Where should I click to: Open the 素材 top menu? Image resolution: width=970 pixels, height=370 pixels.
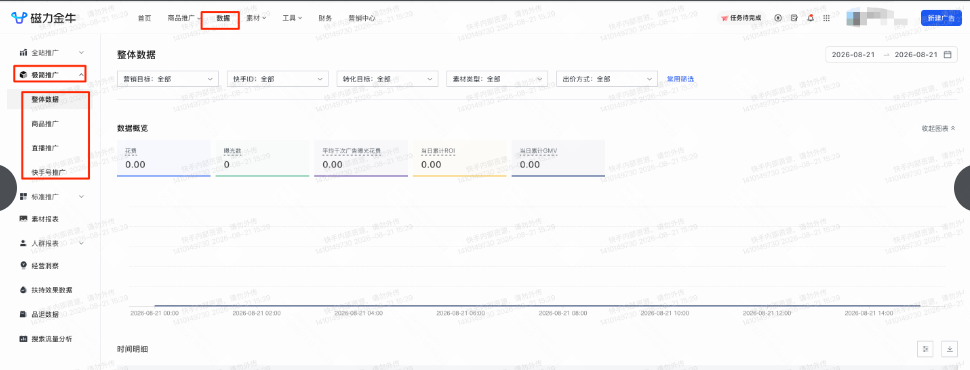pos(255,19)
